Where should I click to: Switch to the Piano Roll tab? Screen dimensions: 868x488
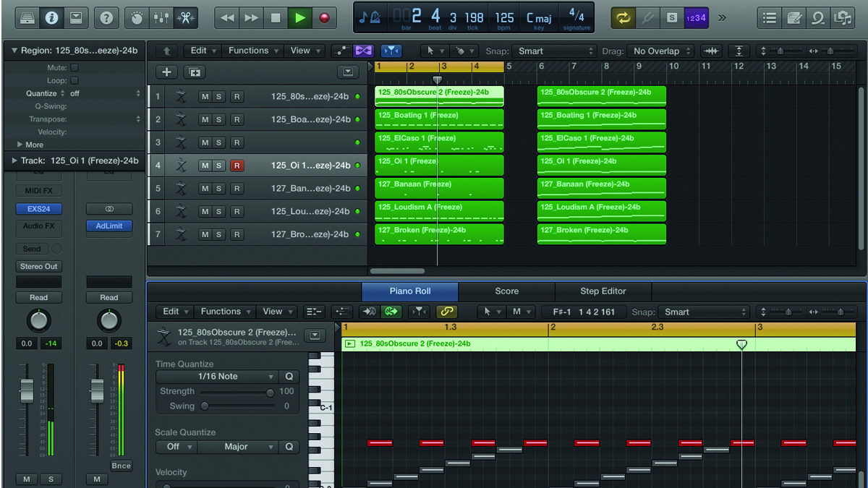(x=410, y=291)
